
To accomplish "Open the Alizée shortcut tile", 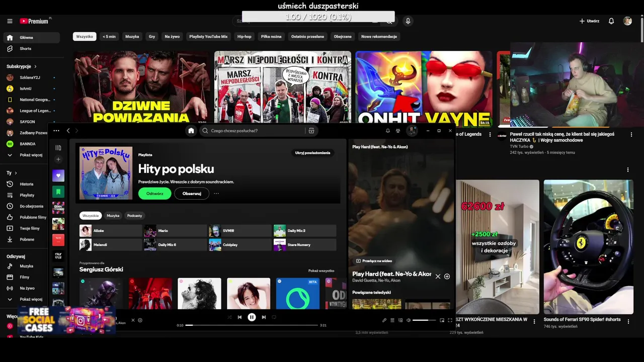I will pyautogui.click(x=111, y=231).
